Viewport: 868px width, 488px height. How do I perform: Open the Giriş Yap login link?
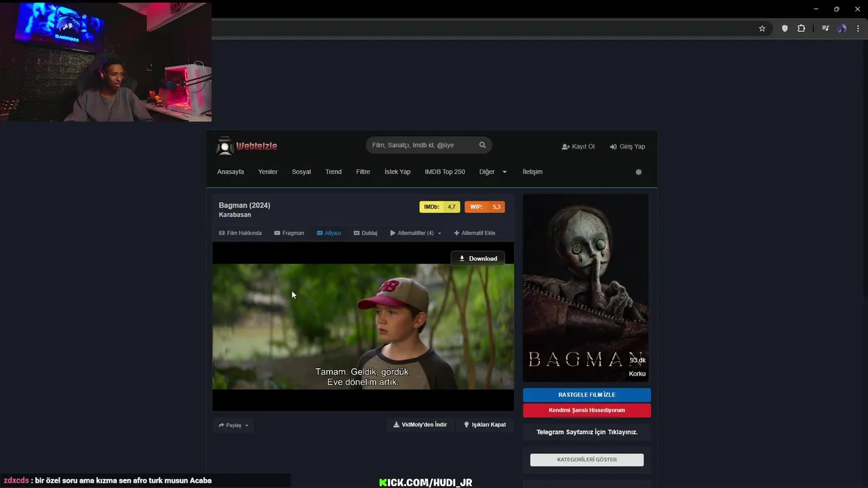click(x=627, y=146)
